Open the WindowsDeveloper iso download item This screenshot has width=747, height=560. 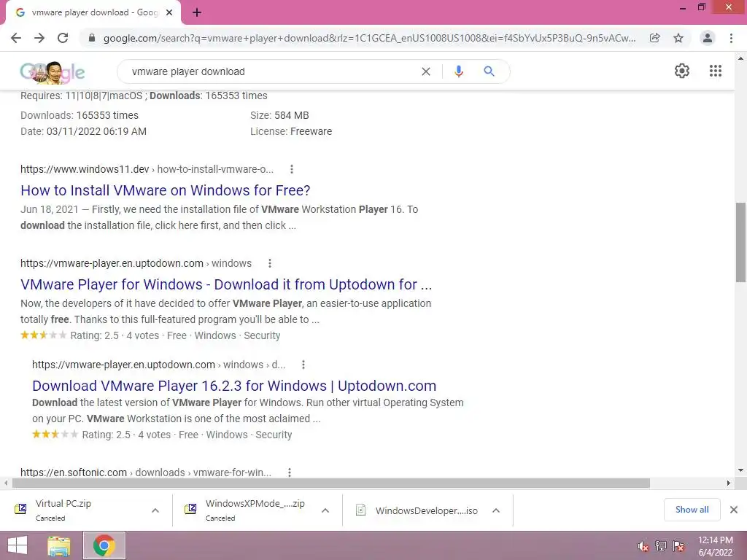click(418, 510)
